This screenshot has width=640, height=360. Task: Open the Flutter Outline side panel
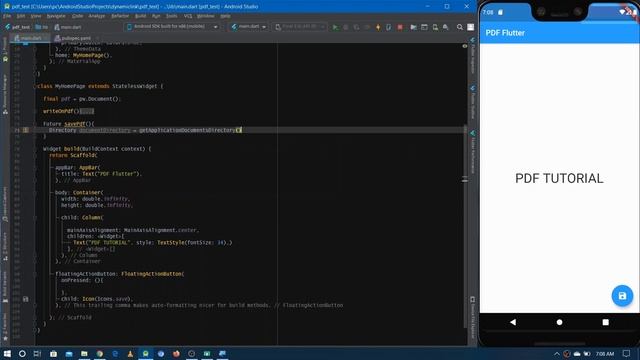tap(473, 102)
